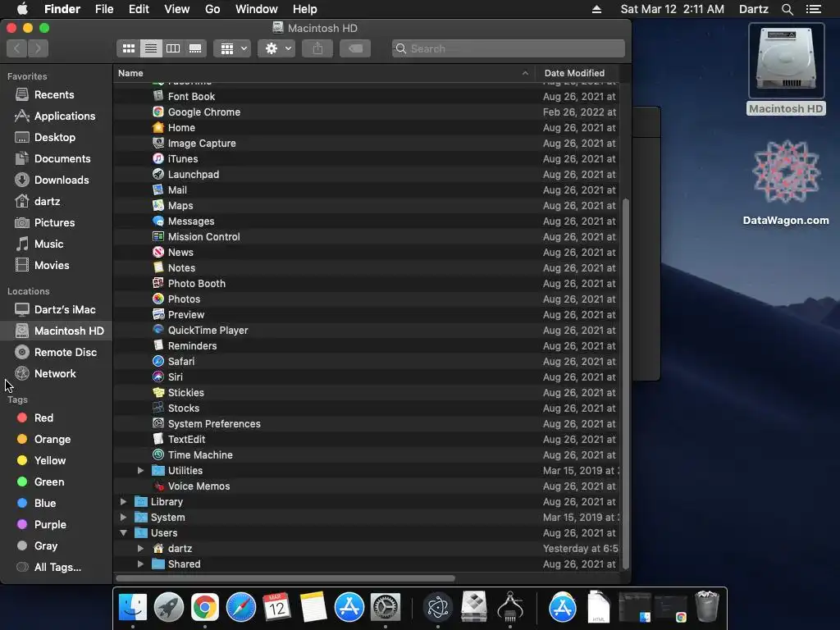The width and height of the screenshot is (840, 630).
Task: Open Trash in the Dock
Action: (706, 606)
